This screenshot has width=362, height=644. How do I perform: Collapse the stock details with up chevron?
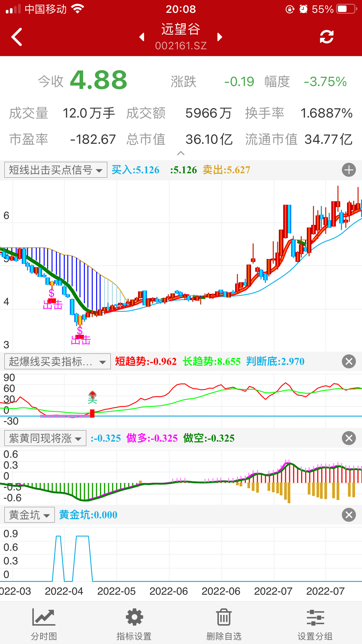[181, 153]
